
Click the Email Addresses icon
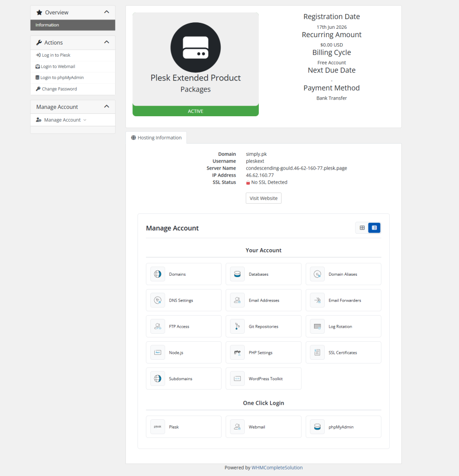237,300
